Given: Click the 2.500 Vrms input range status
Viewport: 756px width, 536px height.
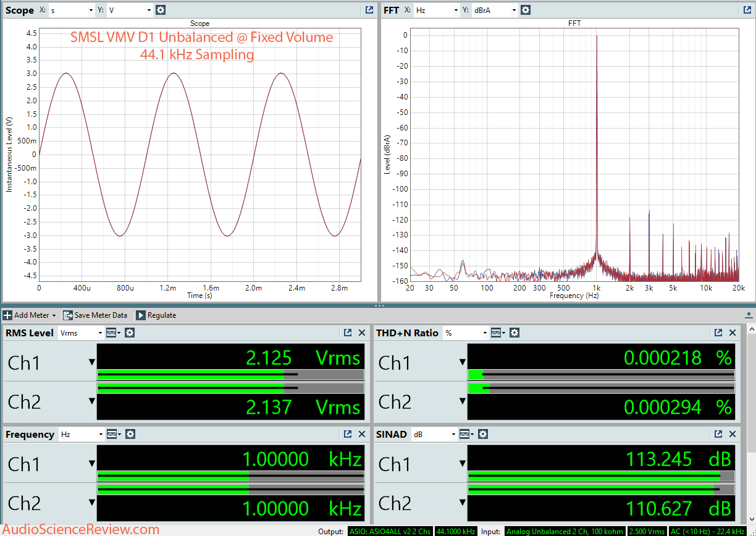Looking at the screenshot, I should [647, 531].
